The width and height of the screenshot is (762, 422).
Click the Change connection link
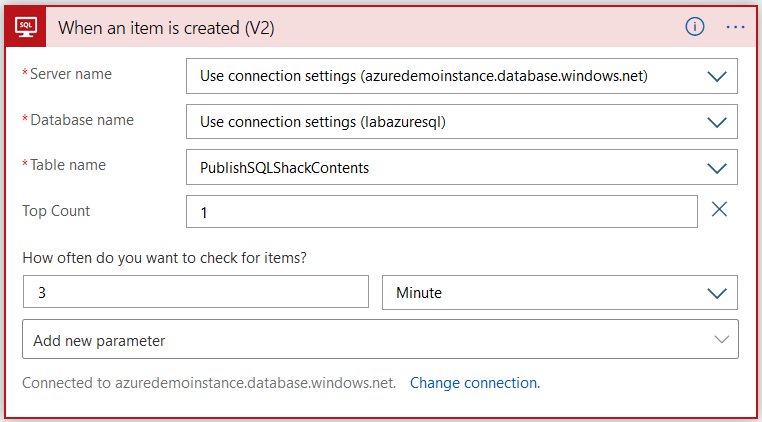pyautogui.click(x=474, y=383)
